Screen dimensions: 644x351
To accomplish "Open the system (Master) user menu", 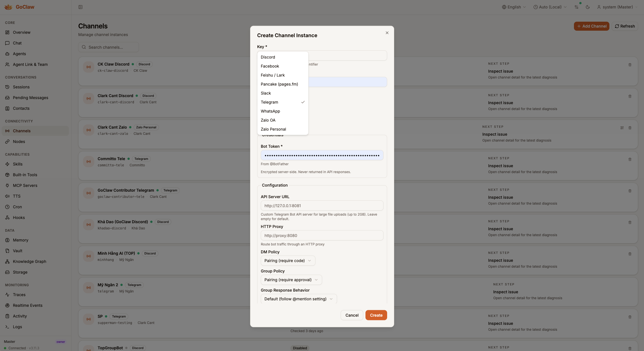I will pos(617,7).
